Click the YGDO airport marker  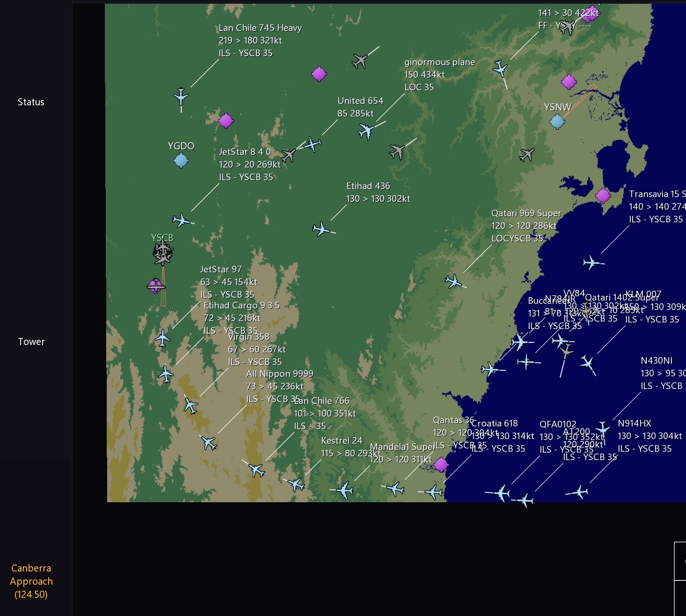click(x=181, y=161)
